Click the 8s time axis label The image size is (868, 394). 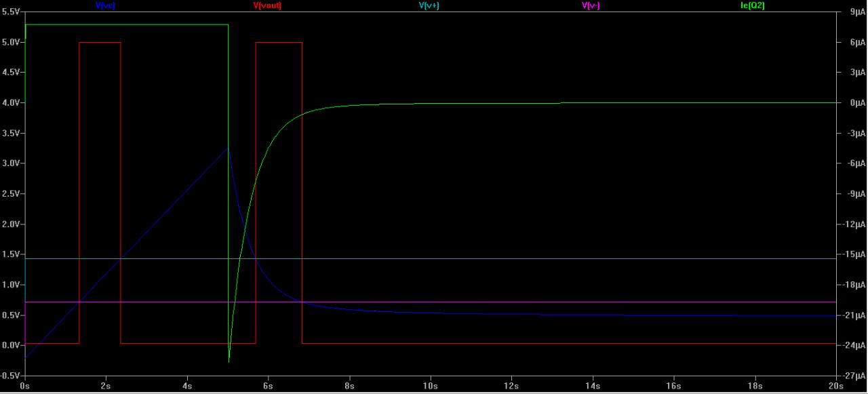tap(350, 386)
